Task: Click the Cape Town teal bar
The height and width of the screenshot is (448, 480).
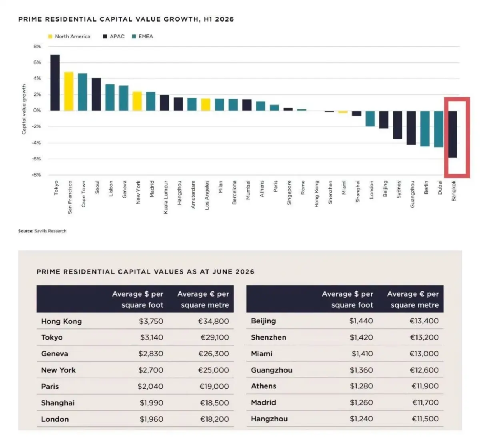Action: [x=82, y=92]
